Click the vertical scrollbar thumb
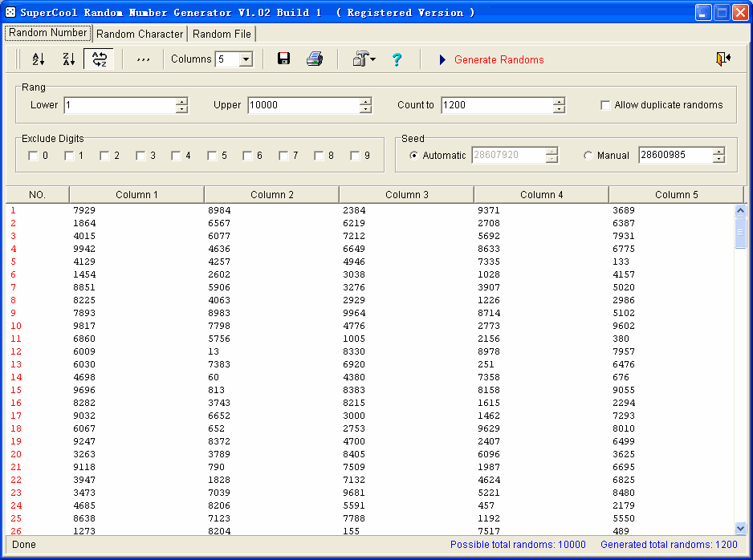Viewport: 753px width, 560px height. coord(740,233)
